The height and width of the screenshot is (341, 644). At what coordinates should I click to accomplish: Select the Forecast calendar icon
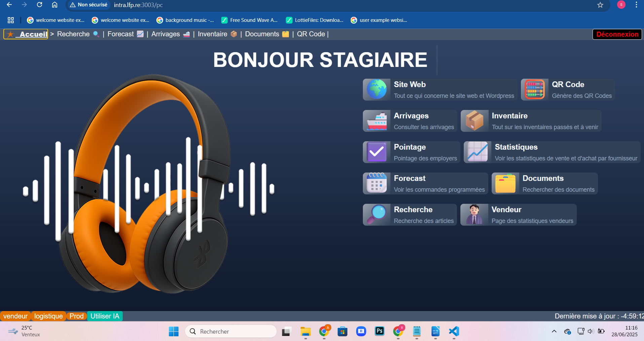[376, 183]
